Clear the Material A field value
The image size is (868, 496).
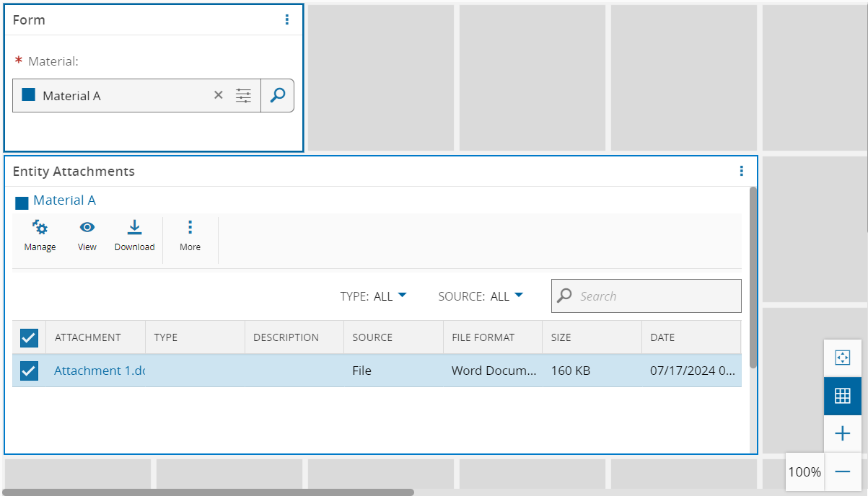218,95
